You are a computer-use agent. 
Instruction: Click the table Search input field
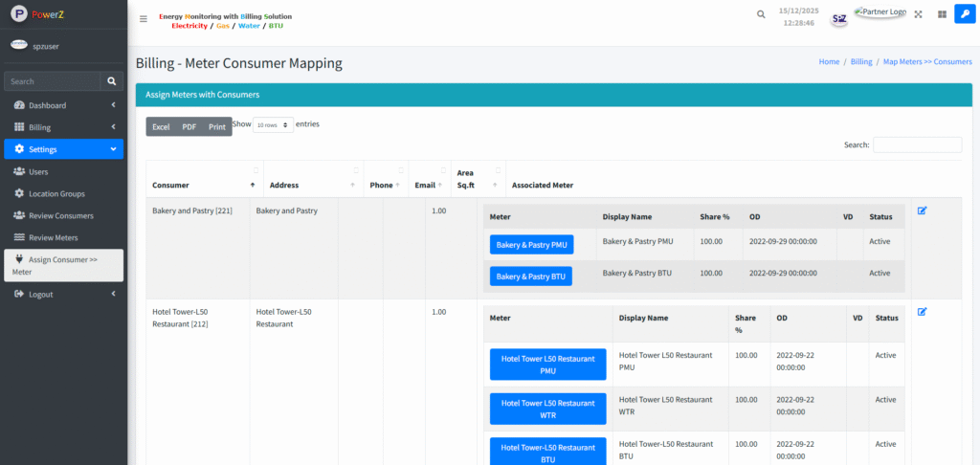point(917,144)
